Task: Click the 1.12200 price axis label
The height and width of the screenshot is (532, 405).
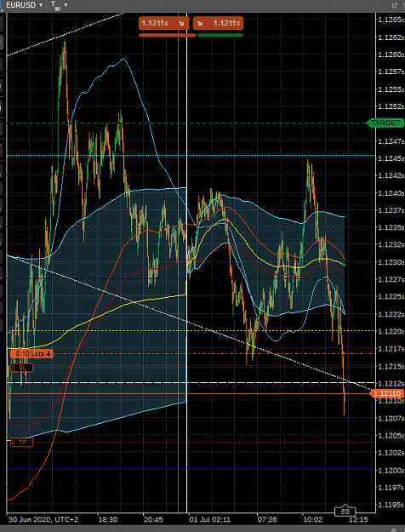Action: 391,331
